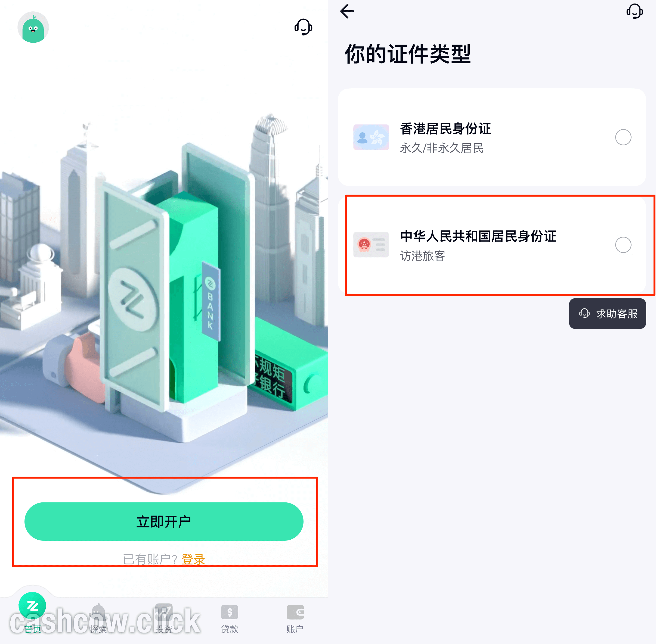Tap the Hong Kong ID card icon
This screenshot has height=644, width=656.
point(371,137)
